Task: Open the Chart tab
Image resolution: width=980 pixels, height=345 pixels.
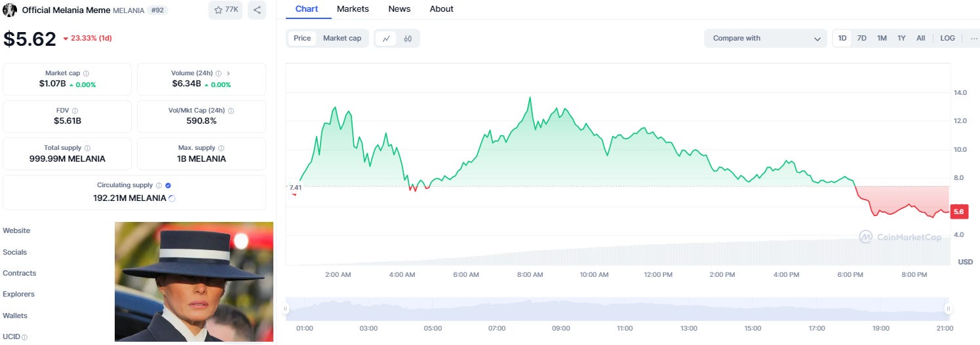Action: tap(307, 9)
